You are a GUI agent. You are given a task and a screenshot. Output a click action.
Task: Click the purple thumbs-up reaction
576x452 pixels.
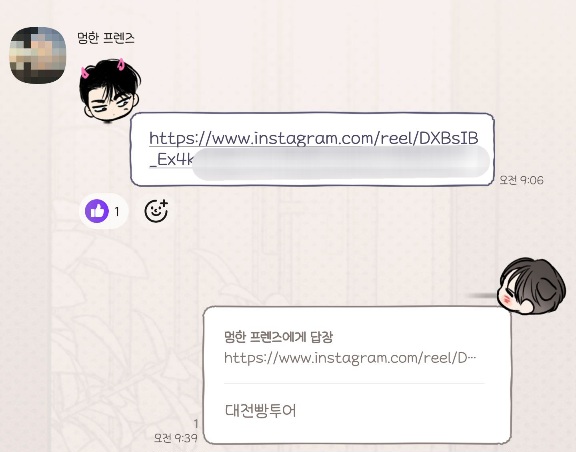tap(97, 211)
